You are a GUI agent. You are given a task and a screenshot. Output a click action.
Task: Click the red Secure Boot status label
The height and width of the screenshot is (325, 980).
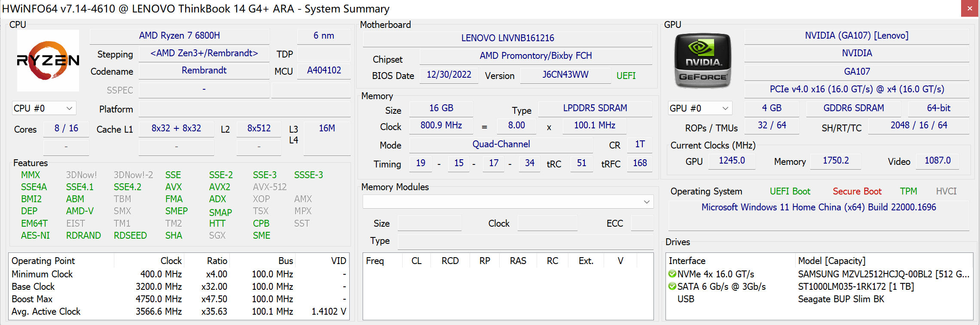[857, 191]
